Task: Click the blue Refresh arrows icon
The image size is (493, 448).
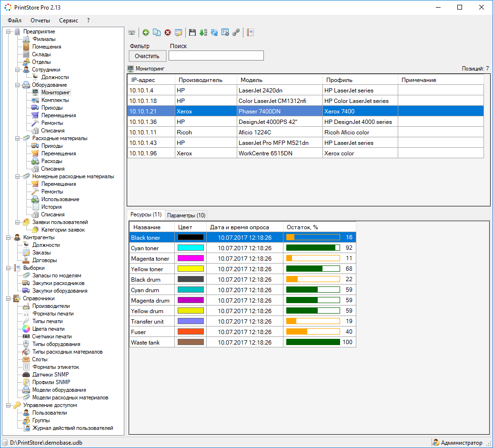Action: pos(214,32)
